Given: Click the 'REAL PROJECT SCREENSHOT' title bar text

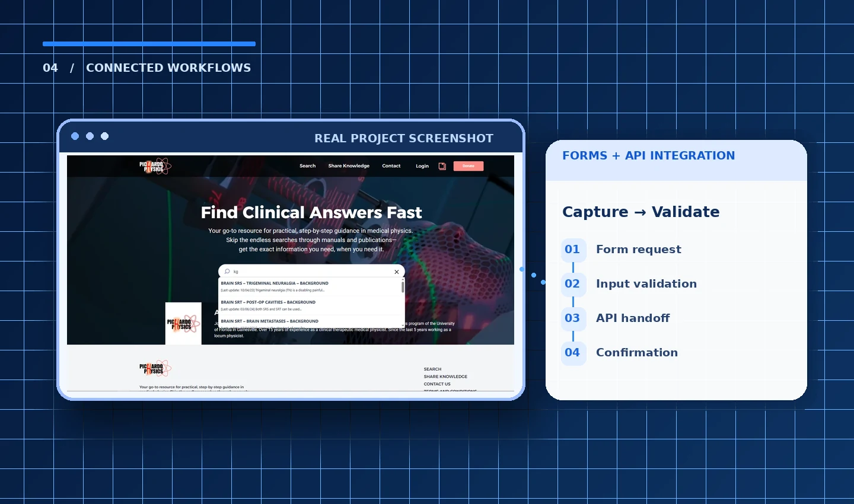Looking at the screenshot, I should click(x=404, y=138).
